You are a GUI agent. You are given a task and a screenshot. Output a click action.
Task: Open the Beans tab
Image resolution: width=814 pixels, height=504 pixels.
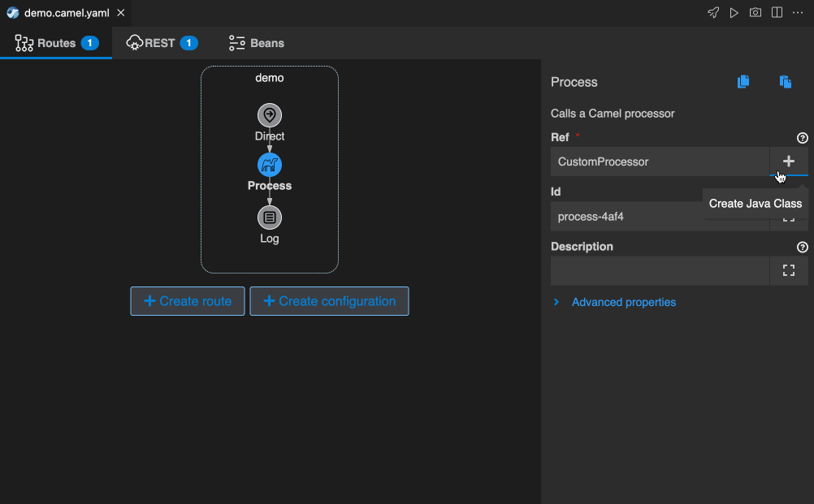click(257, 43)
